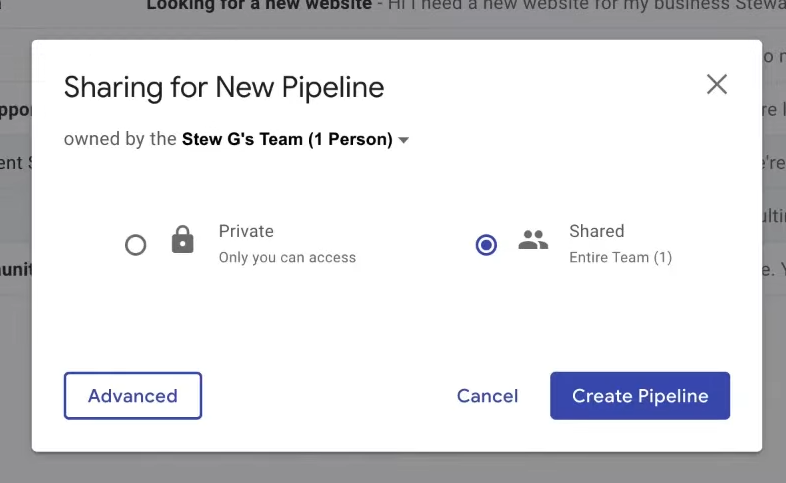Select the Shared radio button
The image size is (786, 483).
[x=486, y=245]
